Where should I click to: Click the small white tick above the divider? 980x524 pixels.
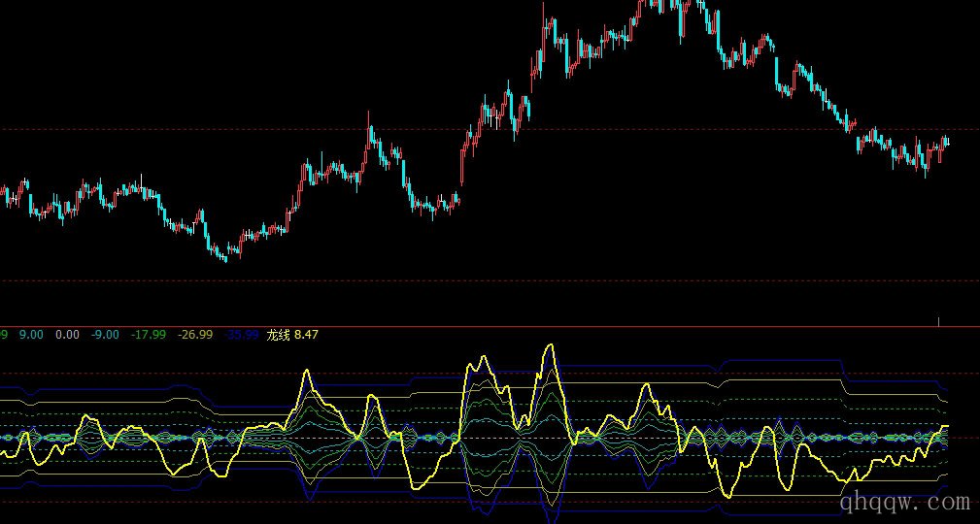[x=939, y=320]
